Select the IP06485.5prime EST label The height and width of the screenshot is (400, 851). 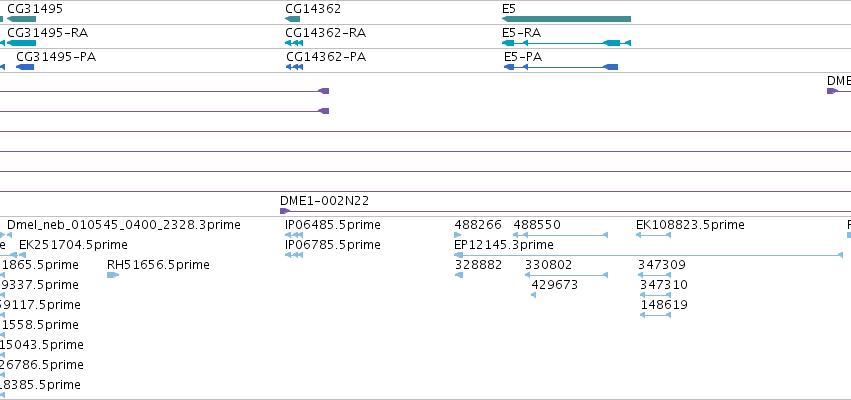click(333, 225)
